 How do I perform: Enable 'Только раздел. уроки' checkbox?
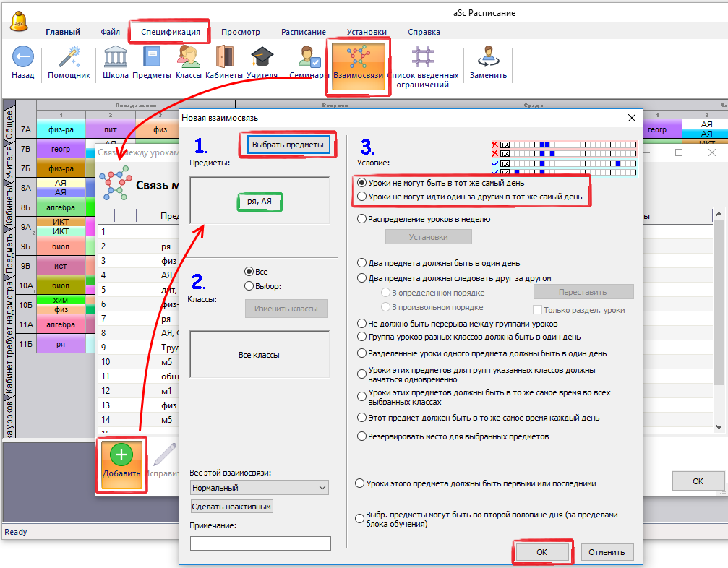tap(538, 309)
